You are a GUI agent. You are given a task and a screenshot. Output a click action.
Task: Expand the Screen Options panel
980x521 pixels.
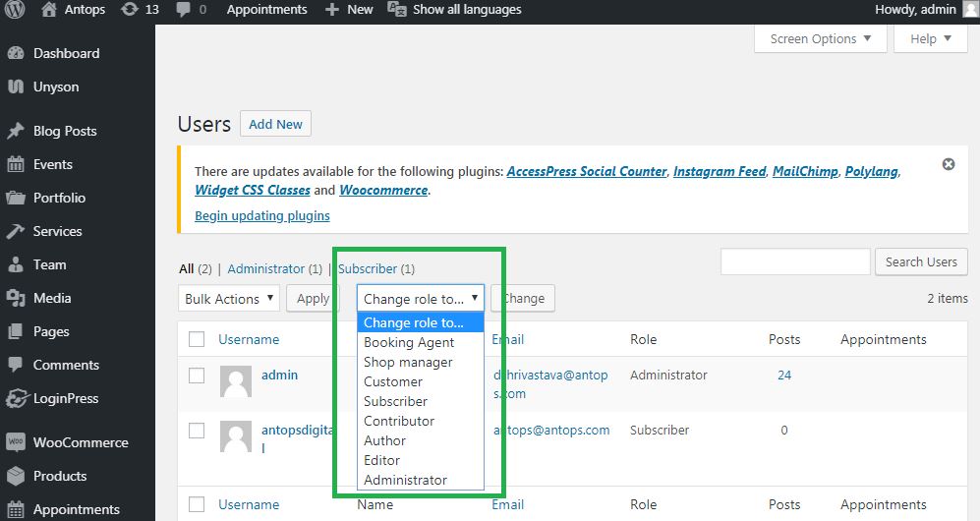click(820, 38)
